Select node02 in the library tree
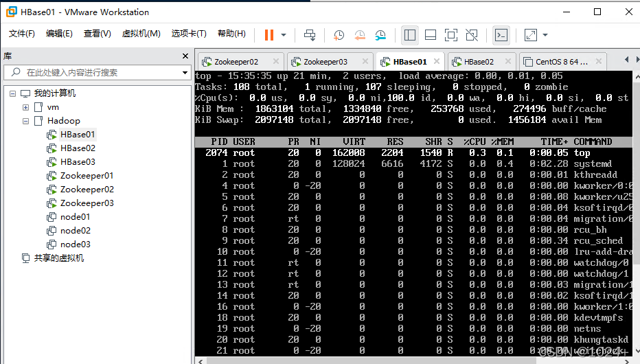Image resolution: width=640 pixels, height=364 pixels. tap(75, 231)
